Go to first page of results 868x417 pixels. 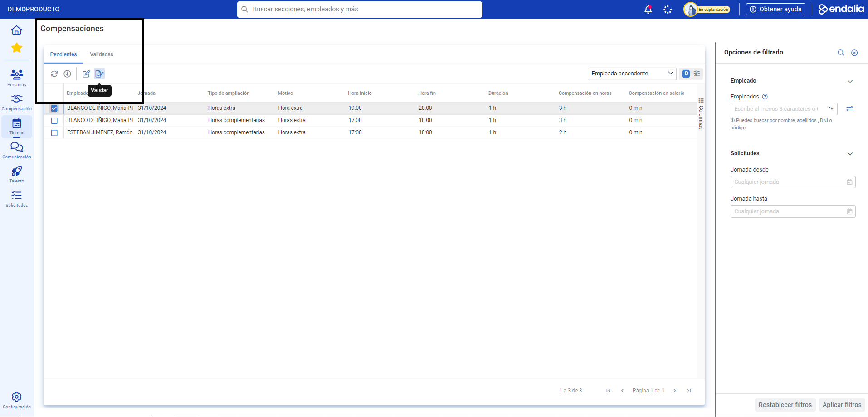pos(609,391)
